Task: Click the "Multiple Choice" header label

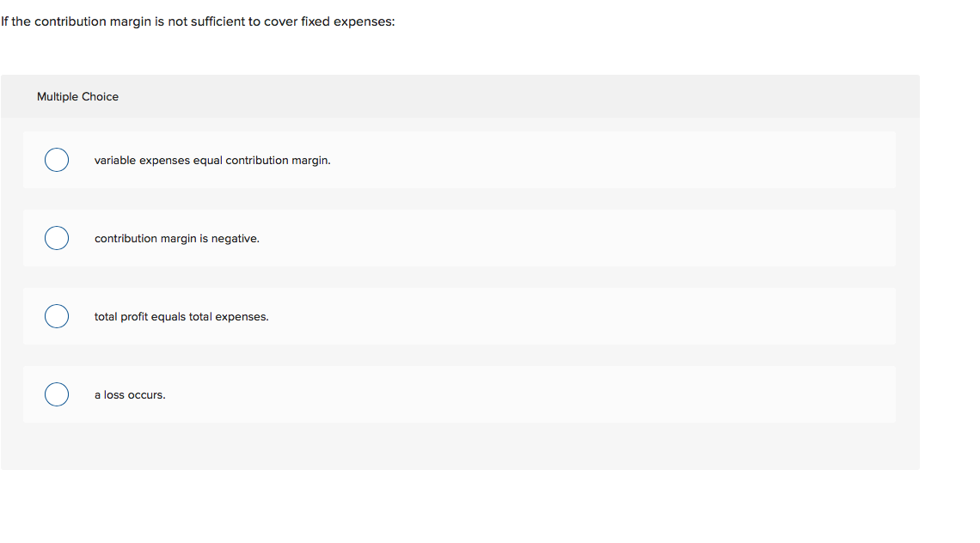Action: click(77, 96)
